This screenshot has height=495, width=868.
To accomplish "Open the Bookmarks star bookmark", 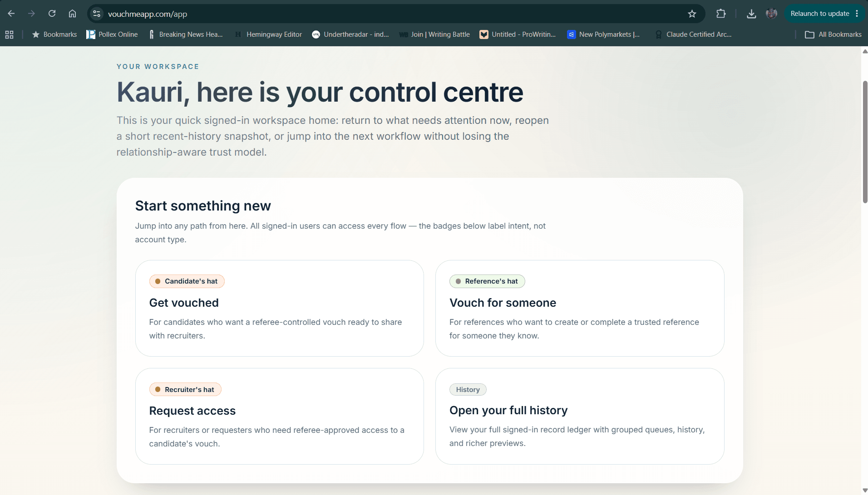I will [x=54, y=34].
